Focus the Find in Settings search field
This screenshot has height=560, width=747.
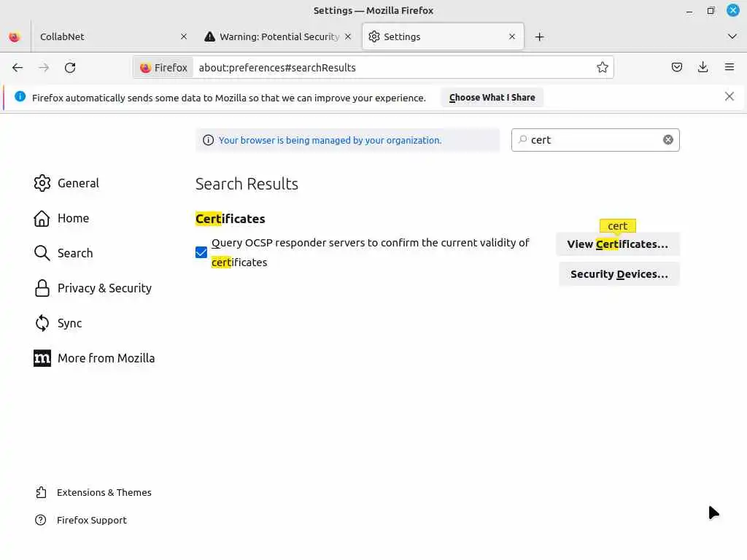[595, 140]
